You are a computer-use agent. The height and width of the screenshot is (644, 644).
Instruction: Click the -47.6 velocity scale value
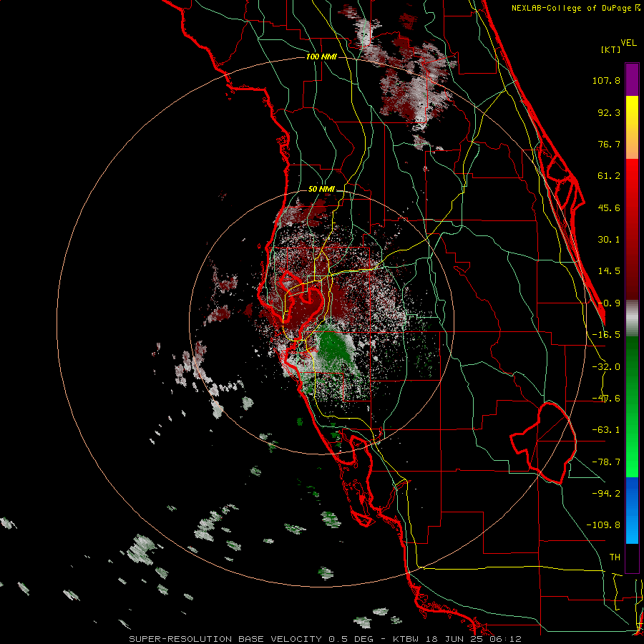606,399
